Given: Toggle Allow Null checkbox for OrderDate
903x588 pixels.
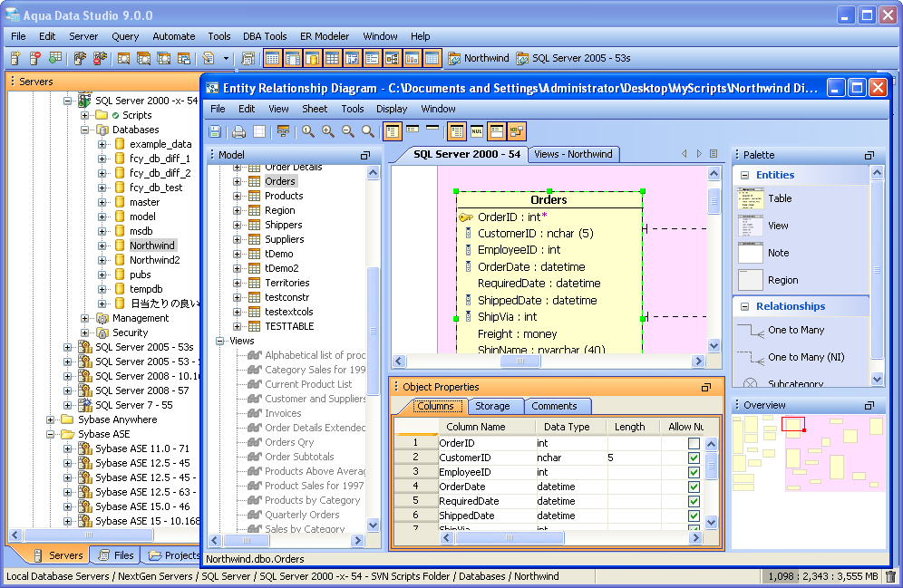Looking at the screenshot, I should coord(694,487).
